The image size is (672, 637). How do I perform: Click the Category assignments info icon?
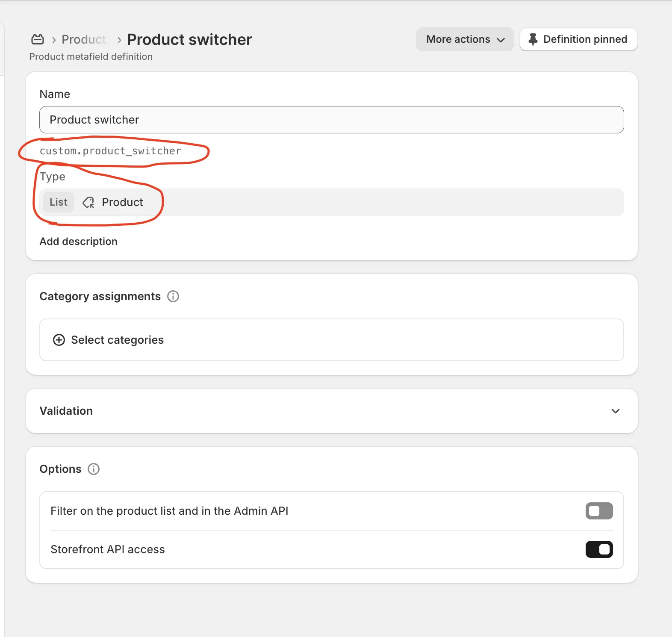(173, 296)
